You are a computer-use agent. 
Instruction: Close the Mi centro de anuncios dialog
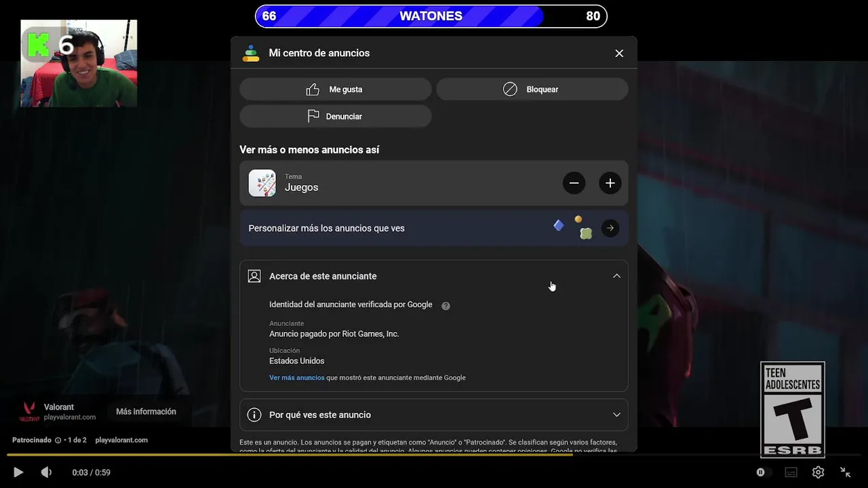619,53
